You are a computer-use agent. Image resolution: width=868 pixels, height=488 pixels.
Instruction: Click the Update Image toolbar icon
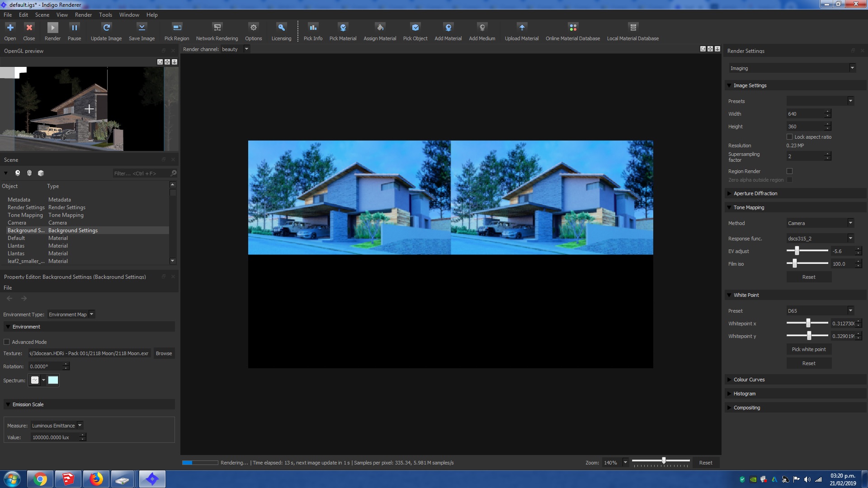click(106, 28)
